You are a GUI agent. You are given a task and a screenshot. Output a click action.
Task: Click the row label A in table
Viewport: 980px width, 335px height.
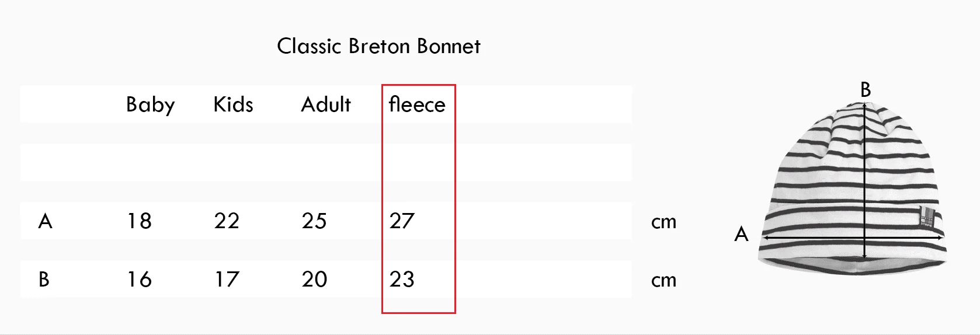click(45, 221)
